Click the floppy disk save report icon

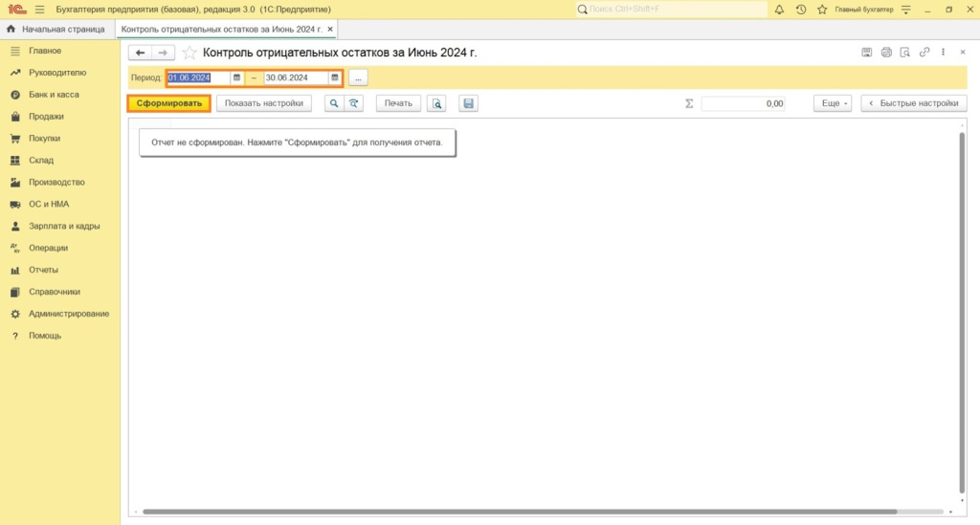click(468, 103)
